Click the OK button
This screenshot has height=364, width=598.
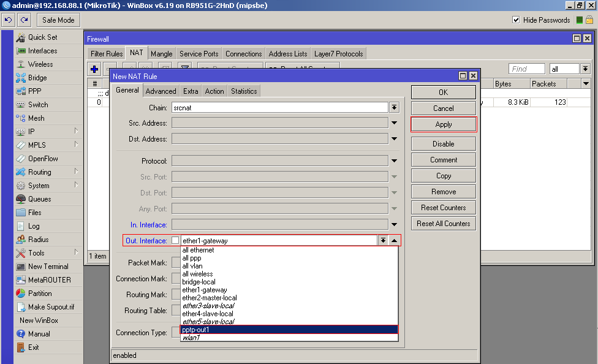(x=444, y=93)
